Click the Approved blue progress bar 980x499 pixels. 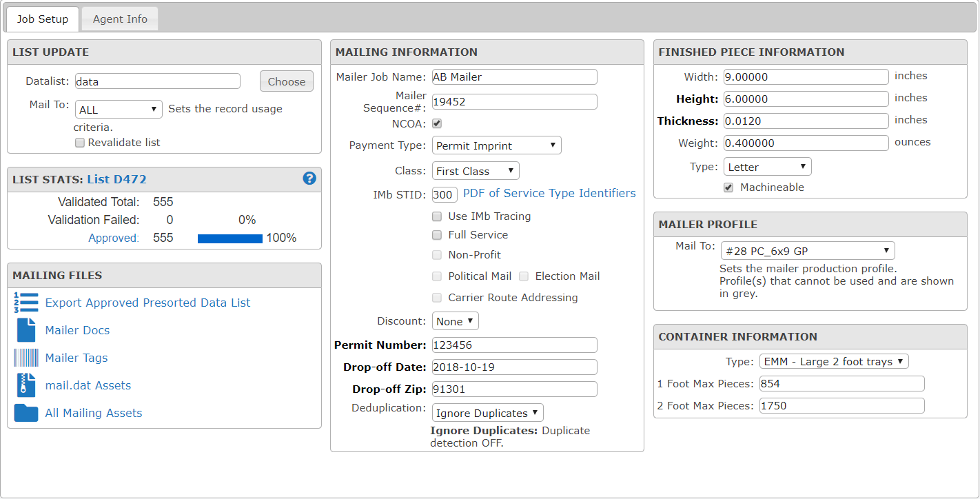coord(230,238)
